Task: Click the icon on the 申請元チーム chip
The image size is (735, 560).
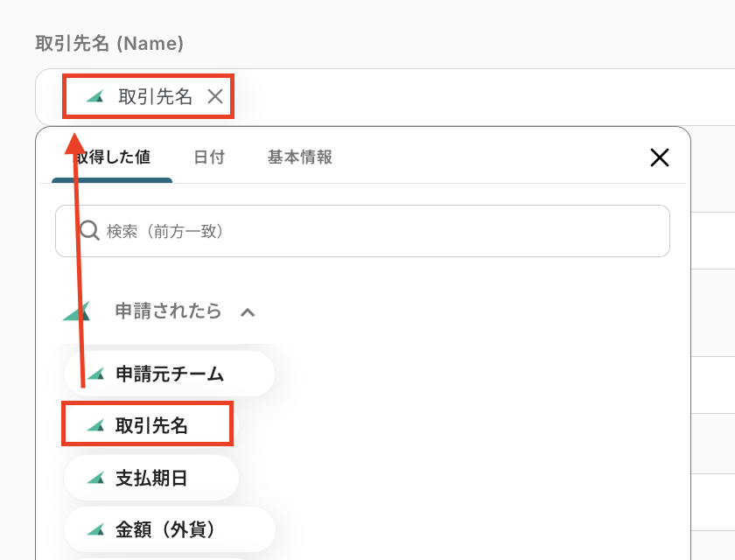Action: click(95, 374)
